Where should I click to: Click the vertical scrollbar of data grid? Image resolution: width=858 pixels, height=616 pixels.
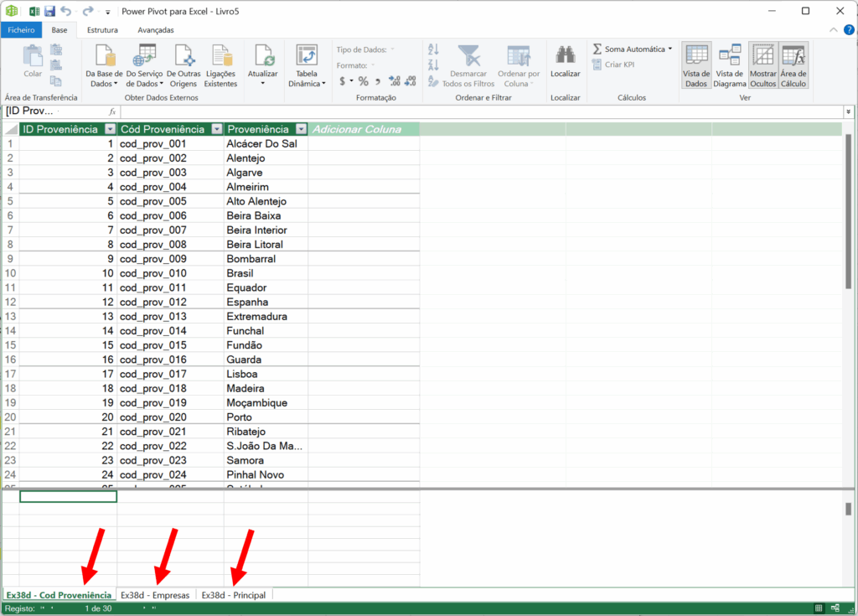848,210
